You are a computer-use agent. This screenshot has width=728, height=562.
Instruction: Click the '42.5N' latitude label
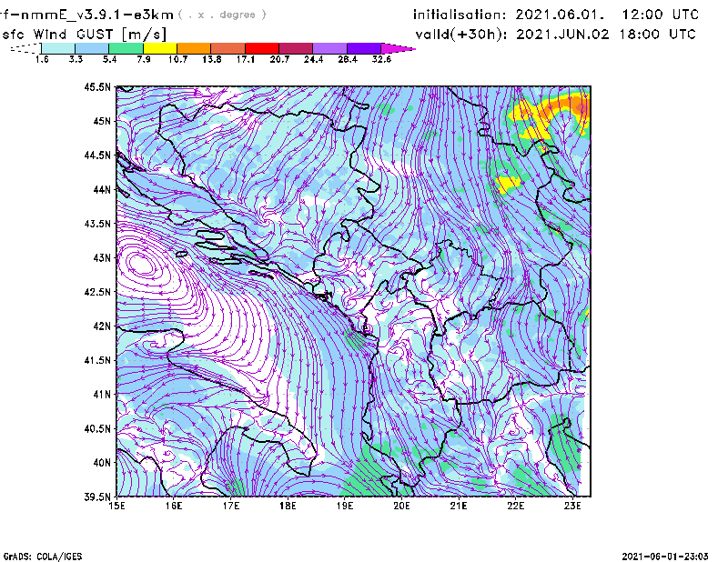click(97, 292)
